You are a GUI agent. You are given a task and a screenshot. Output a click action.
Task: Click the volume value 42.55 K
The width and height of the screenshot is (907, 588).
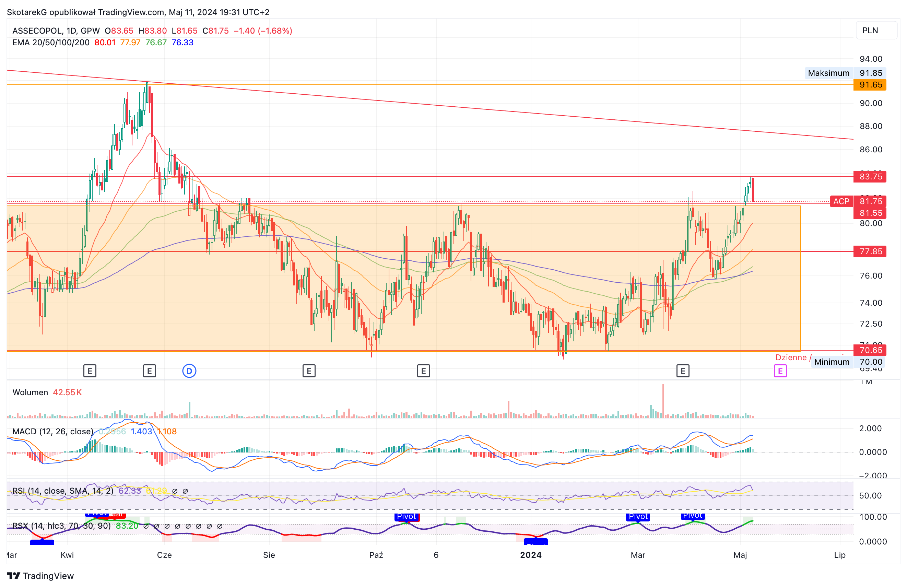point(67,392)
